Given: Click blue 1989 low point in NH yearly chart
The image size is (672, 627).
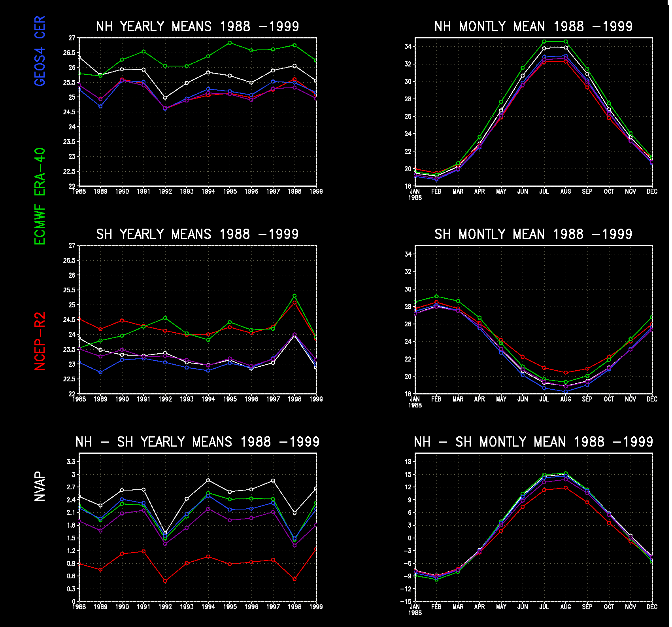Looking at the screenshot, I should coord(100,106).
